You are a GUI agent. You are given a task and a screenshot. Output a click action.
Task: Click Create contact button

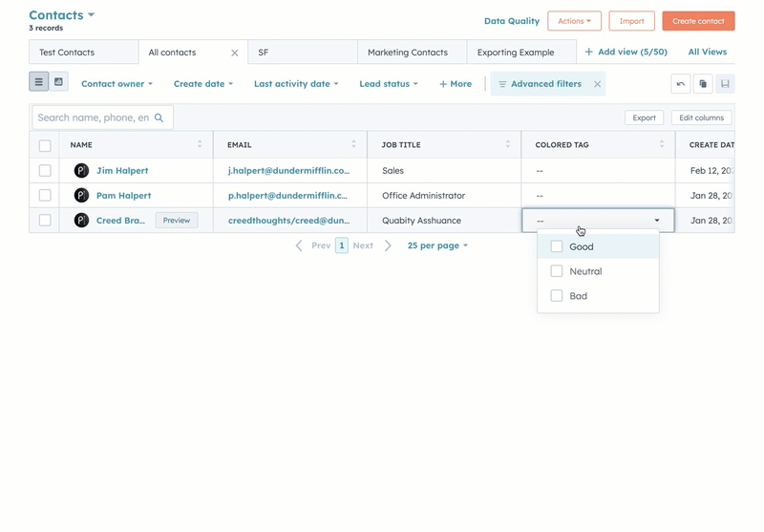click(698, 21)
